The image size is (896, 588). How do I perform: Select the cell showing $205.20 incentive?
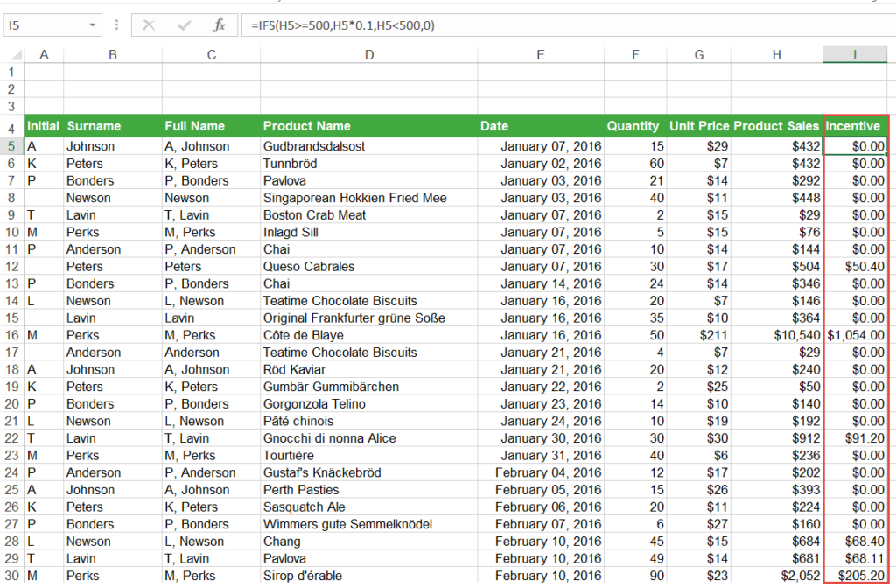click(x=854, y=575)
